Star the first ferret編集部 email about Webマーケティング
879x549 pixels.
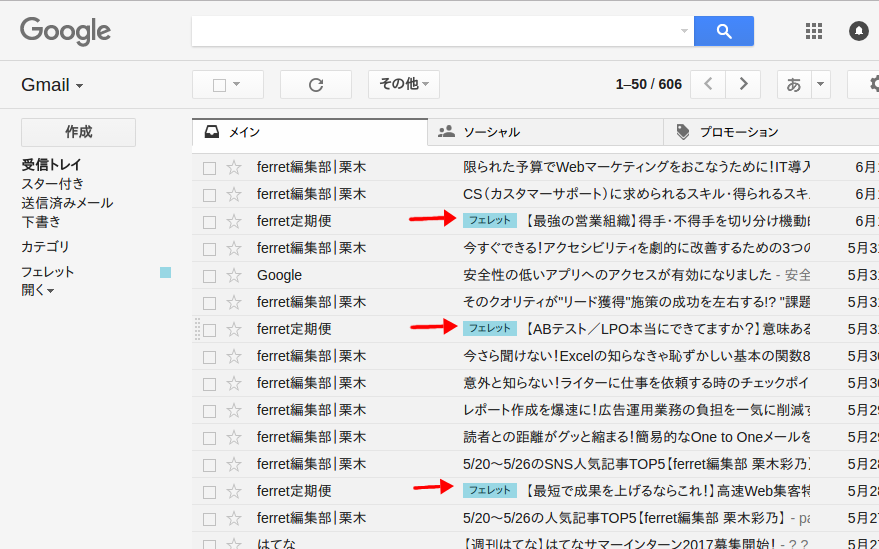234,167
